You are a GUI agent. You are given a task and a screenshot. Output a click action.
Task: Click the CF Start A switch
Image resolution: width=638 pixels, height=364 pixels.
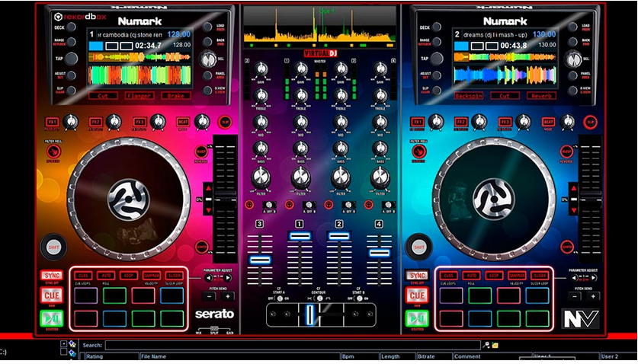click(x=280, y=298)
